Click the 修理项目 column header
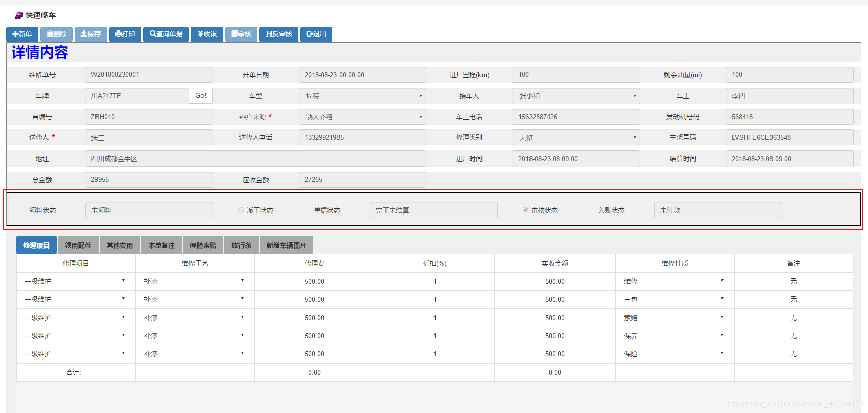 [76, 263]
